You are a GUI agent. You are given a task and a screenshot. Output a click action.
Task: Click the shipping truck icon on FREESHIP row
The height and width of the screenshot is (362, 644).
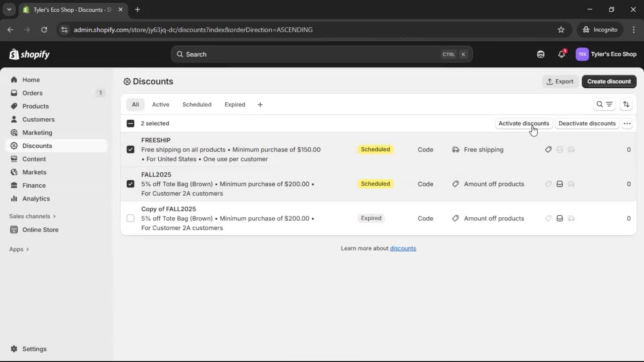click(571, 149)
